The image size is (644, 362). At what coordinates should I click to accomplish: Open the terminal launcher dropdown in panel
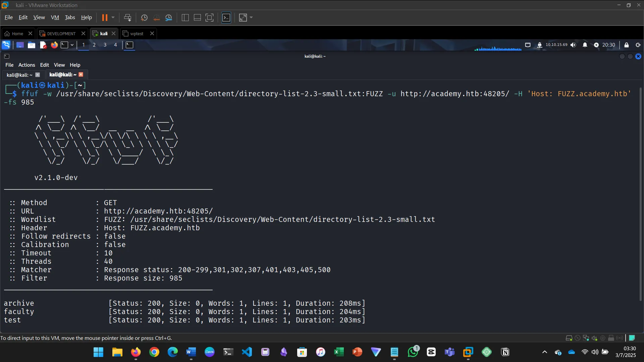point(72,45)
